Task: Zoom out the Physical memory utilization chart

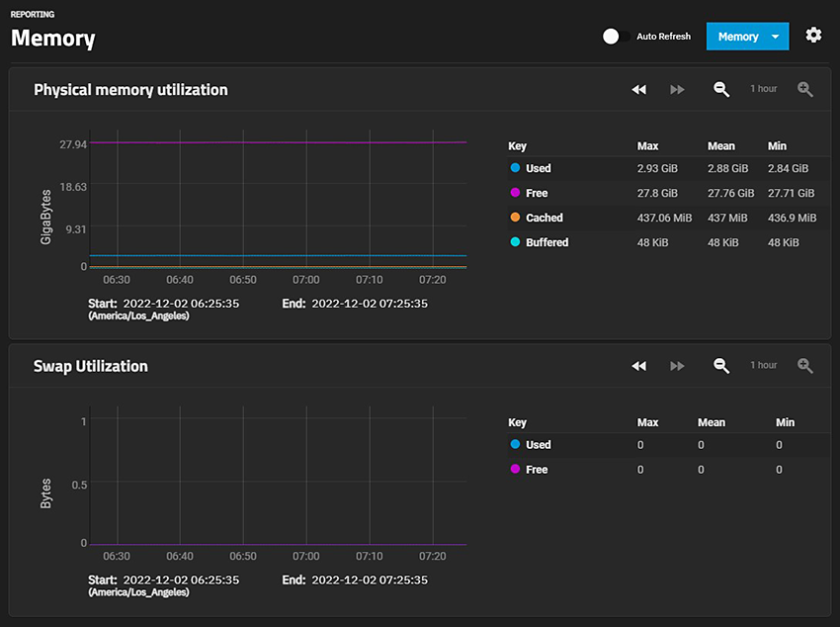Action: (721, 89)
